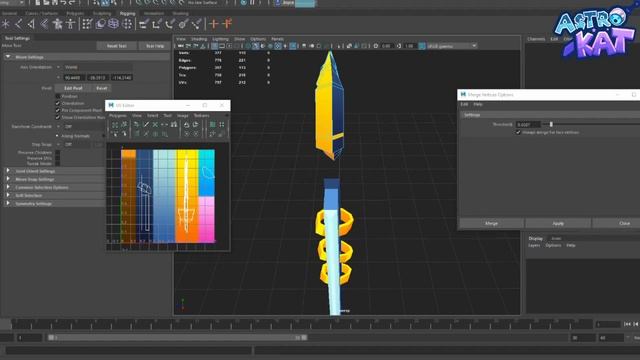Toggle the Preserve Children checkbox
This screenshot has height=360, width=640.
pyautogui.click(x=58, y=153)
